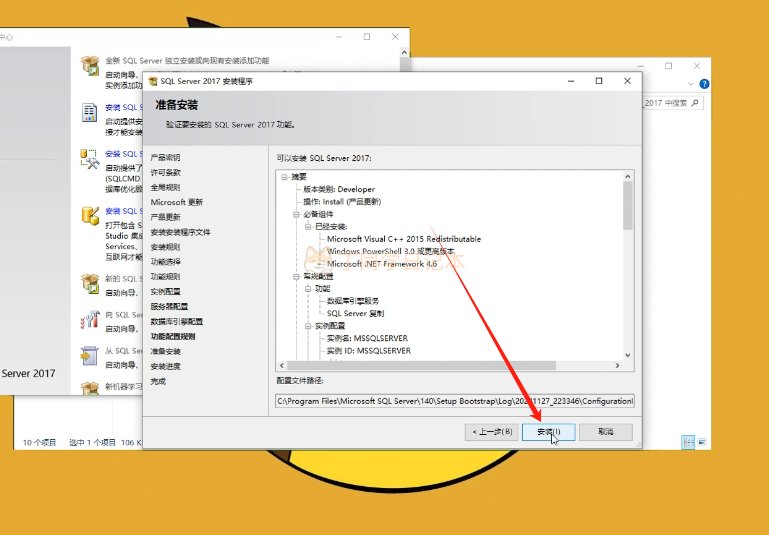Maximize the SQL Server 2017 setup dialog
769x535 pixels.
coord(599,81)
